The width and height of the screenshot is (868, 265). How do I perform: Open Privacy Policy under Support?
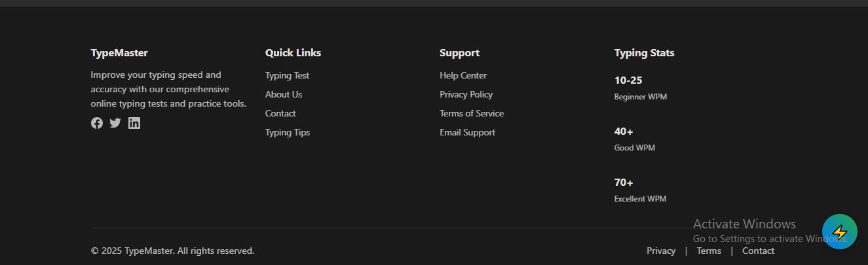[x=466, y=94]
